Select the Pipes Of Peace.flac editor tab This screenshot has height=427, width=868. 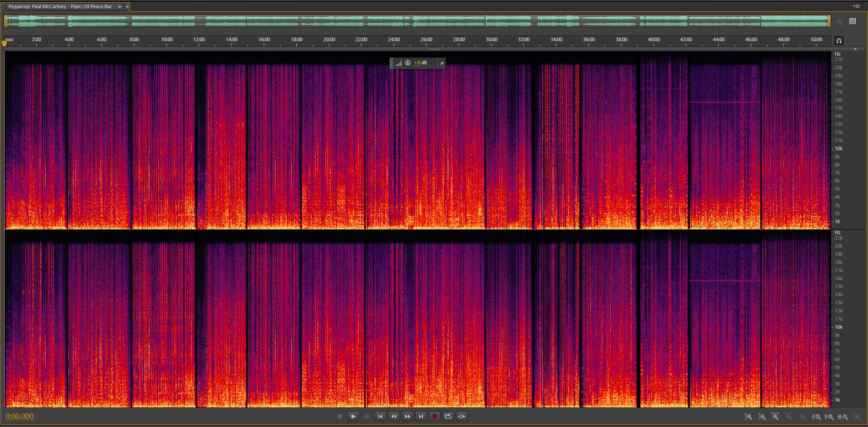pos(60,7)
